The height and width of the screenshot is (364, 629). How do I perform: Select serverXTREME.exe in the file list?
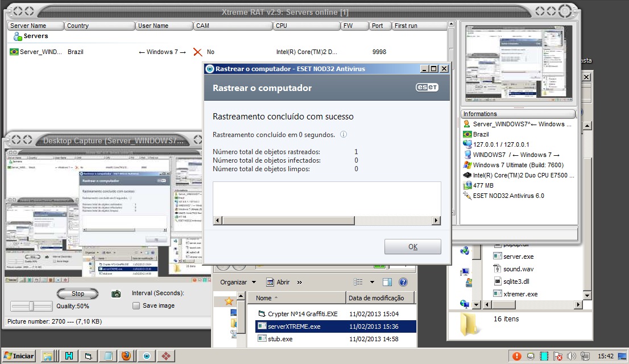point(336,326)
